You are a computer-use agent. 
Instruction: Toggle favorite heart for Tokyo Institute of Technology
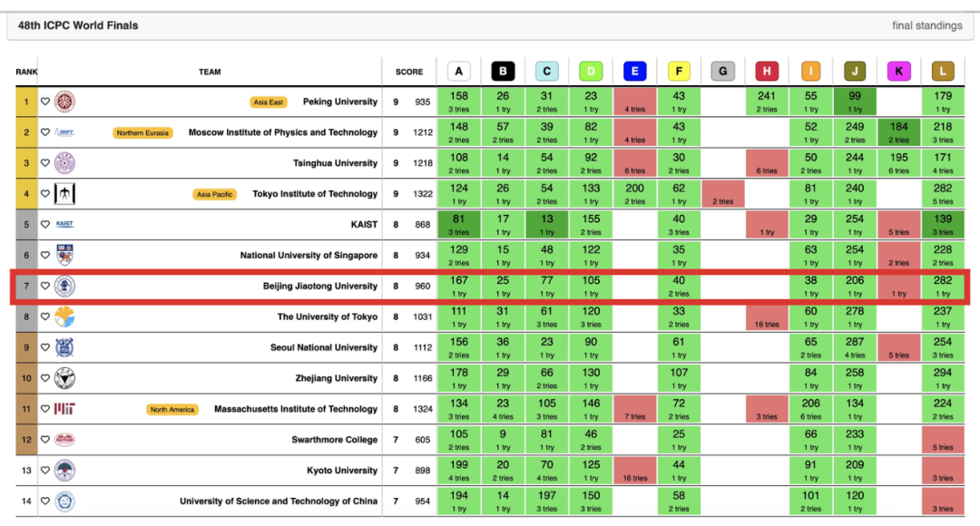click(x=45, y=194)
